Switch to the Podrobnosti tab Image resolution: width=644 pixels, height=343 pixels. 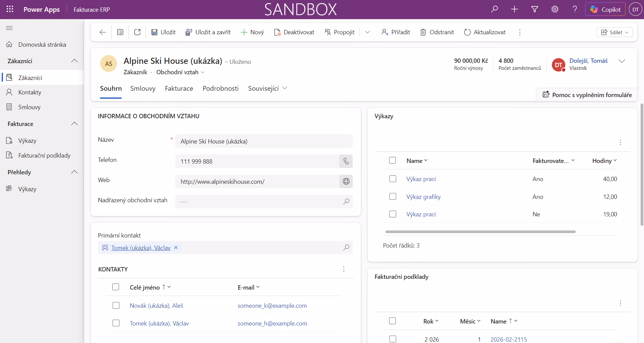point(221,88)
